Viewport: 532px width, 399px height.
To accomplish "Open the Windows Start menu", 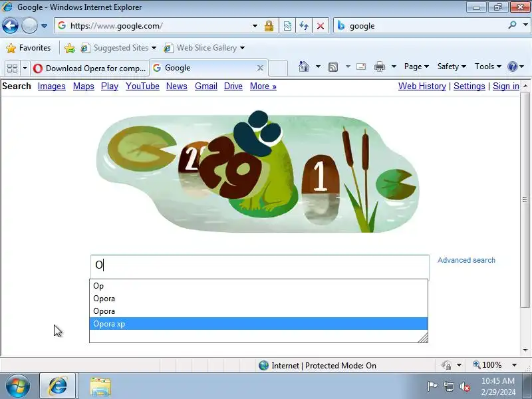I will tap(18, 386).
